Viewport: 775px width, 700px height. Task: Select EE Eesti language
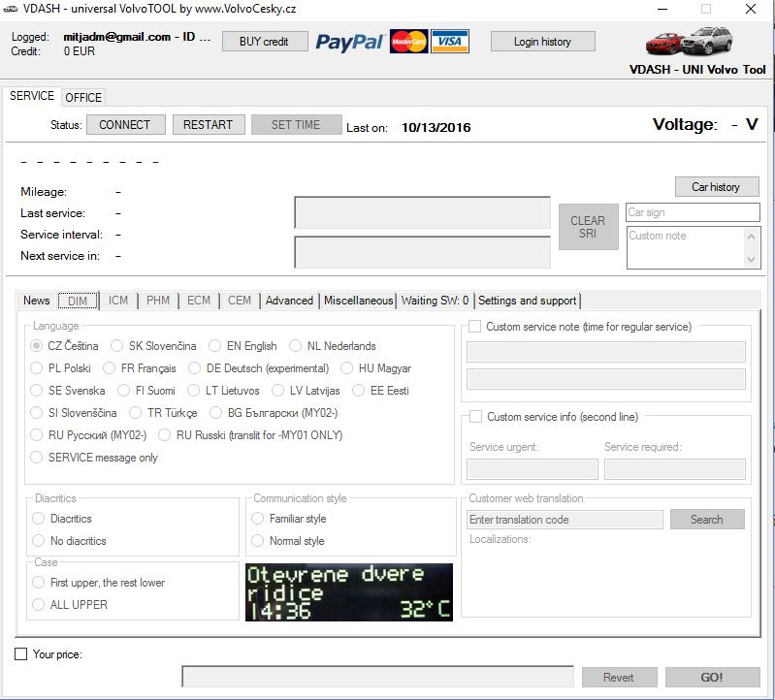(x=380, y=391)
